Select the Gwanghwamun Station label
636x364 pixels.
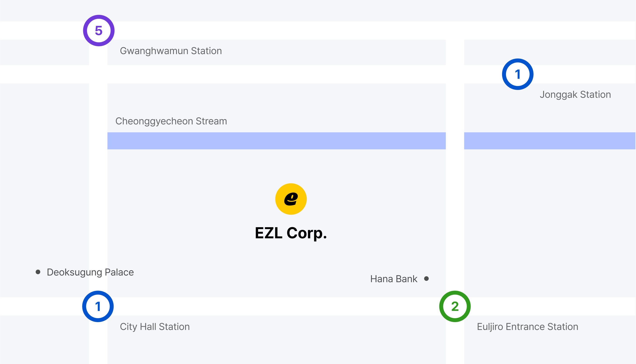coord(171,51)
